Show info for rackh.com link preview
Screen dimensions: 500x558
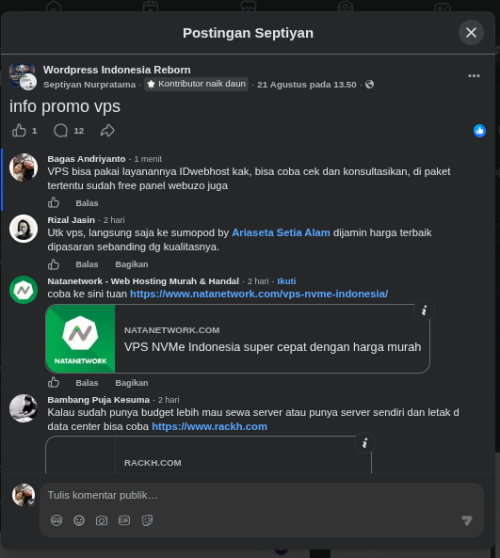click(365, 443)
